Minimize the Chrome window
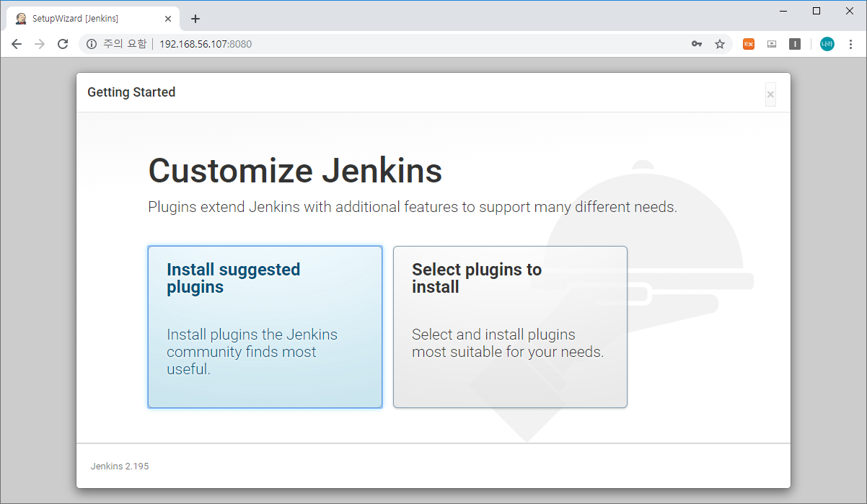Image resolution: width=867 pixels, height=504 pixels. coord(783,11)
